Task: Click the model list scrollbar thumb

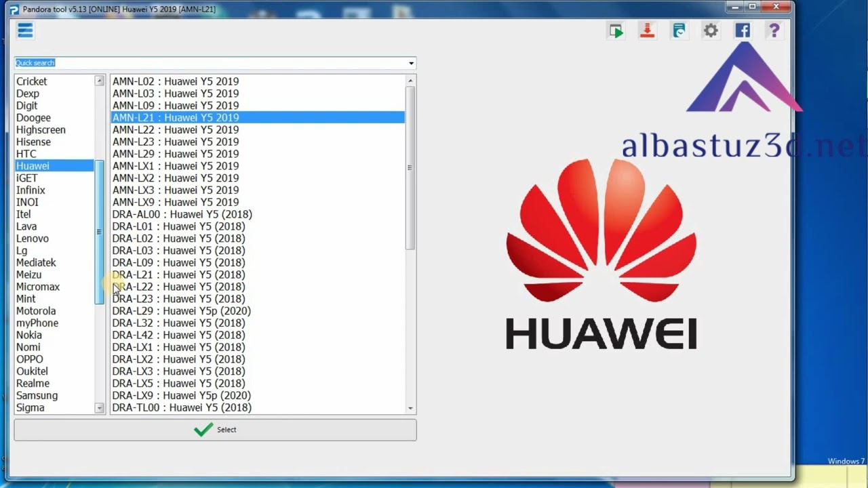Action: (x=410, y=167)
